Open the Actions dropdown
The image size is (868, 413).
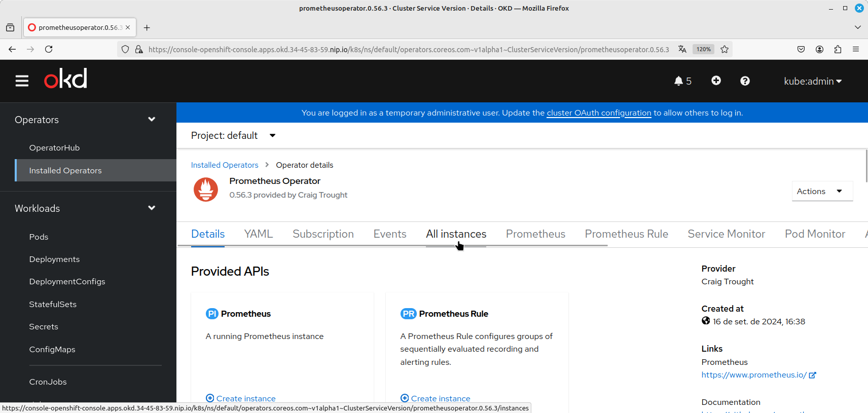(822, 191)
